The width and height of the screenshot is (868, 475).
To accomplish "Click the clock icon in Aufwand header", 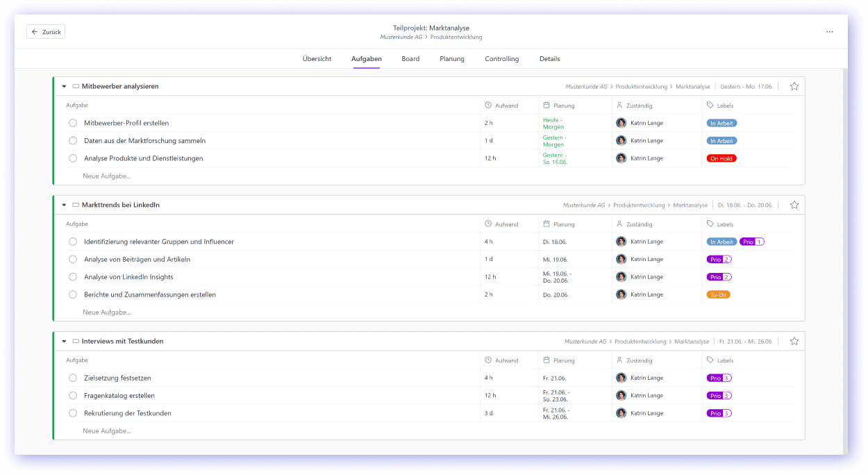I will click(487, 106).
